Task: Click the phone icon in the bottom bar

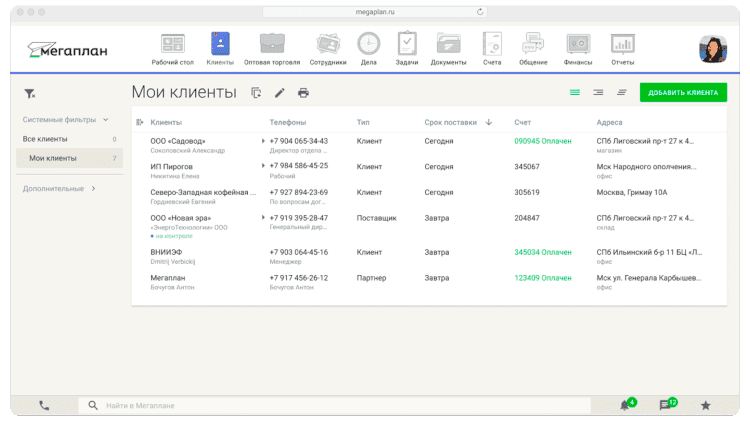Action: (44, 405)
